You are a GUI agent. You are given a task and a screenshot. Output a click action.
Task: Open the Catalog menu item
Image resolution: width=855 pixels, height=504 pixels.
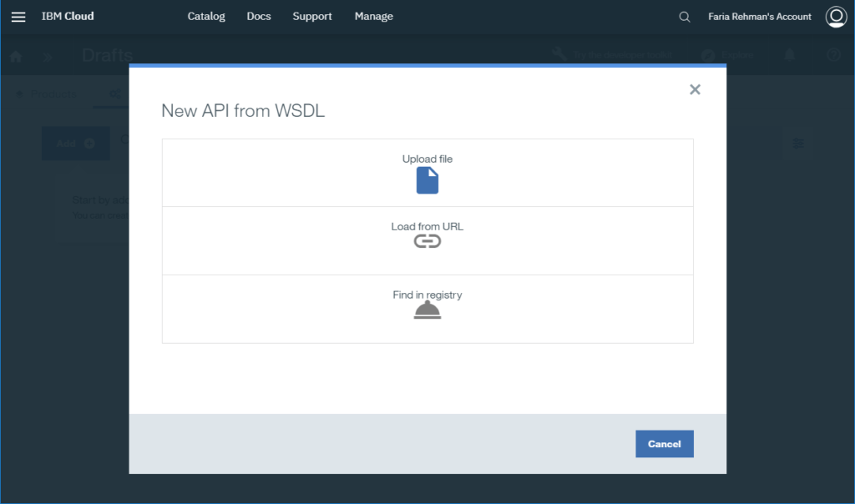(205, 16)
